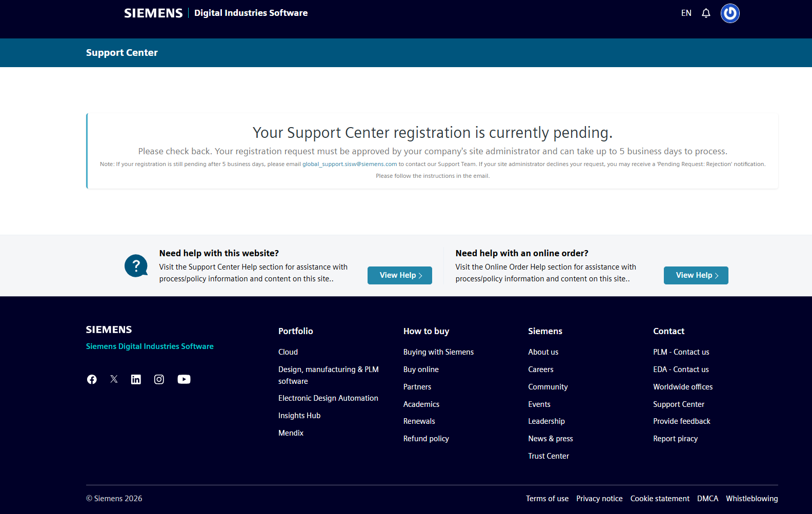Open the Siemens YouTube icon
The height and width of the screenshot is (514, 812).
click(x=184, y=379)
